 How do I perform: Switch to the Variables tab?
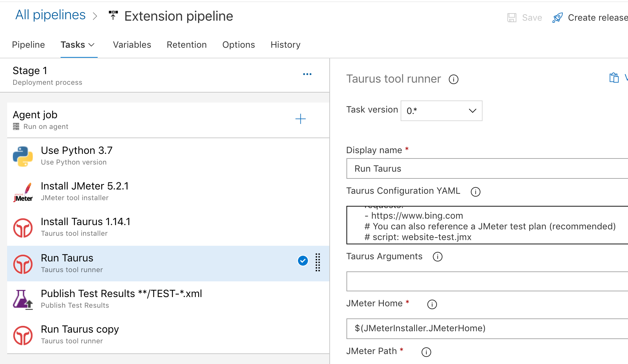(x=132, y=45)
